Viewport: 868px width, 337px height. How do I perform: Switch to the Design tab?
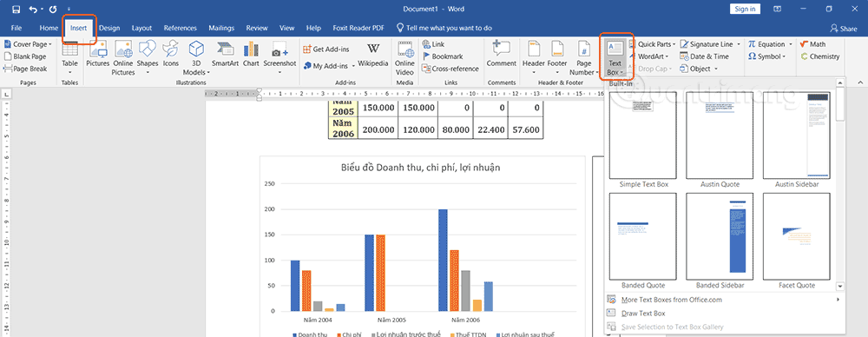tap(109, 28)
